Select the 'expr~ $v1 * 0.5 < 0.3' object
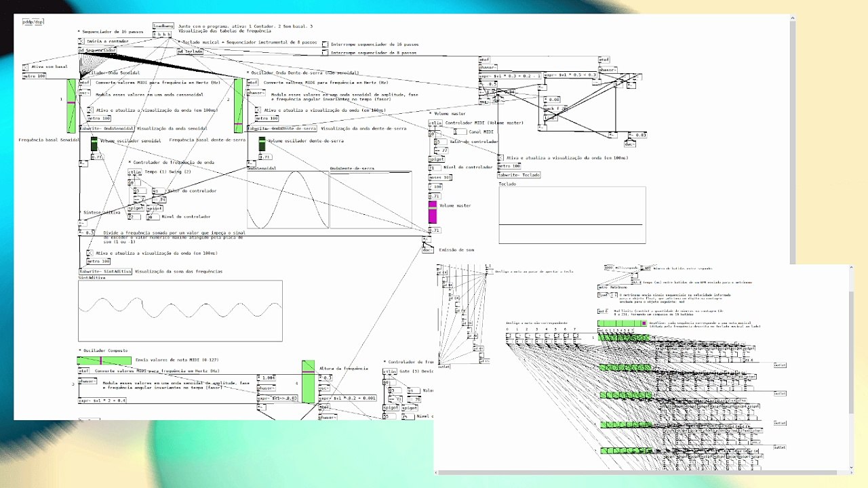868x488 pixels. point(570,75)
